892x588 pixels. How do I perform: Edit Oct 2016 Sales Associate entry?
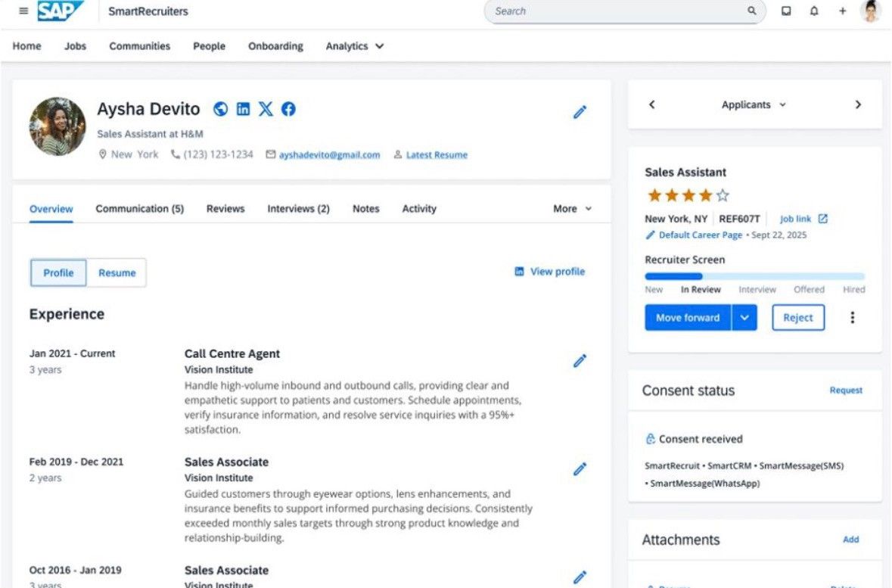pos(579,577)
